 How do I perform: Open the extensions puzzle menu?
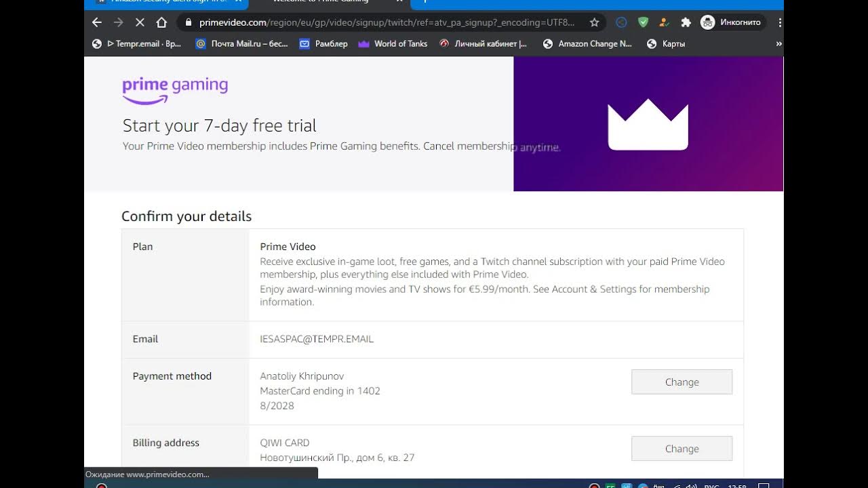686,22
